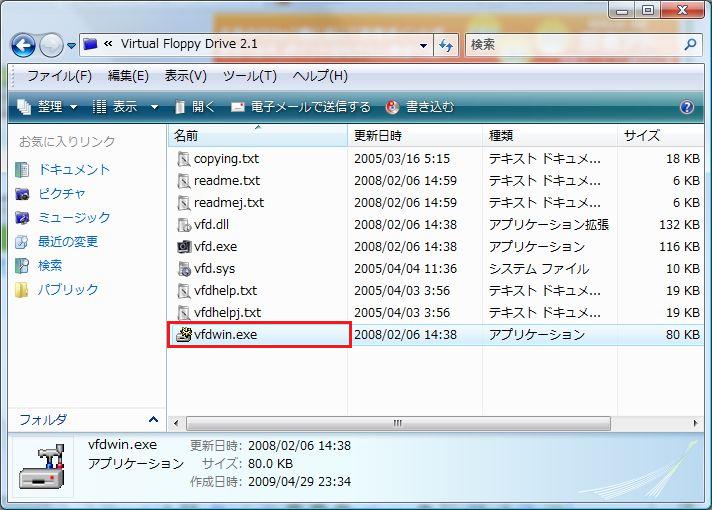712x510 pixels.
Task: Click the vfd.dll file icon
Action: tap(183, 224)
